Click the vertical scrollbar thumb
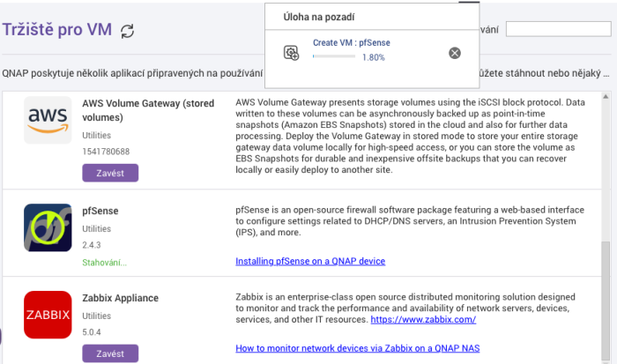 click(x=606, y=301)
